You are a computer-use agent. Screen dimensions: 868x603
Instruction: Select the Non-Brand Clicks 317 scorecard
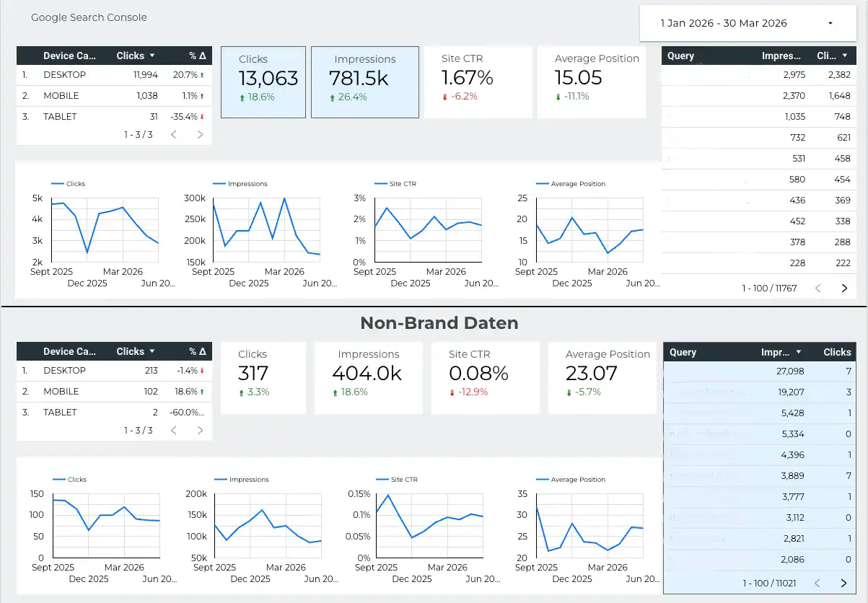point(263,378)
